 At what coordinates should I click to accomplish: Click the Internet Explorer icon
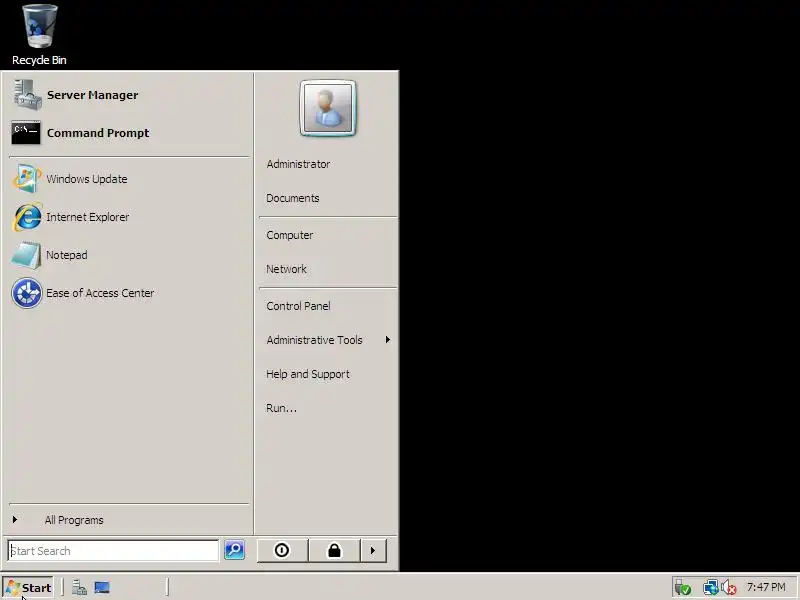pos(27,217)
